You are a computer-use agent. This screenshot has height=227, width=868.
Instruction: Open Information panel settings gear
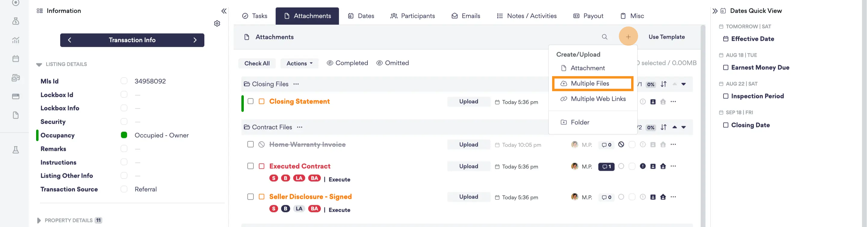[x=217, y=23]
